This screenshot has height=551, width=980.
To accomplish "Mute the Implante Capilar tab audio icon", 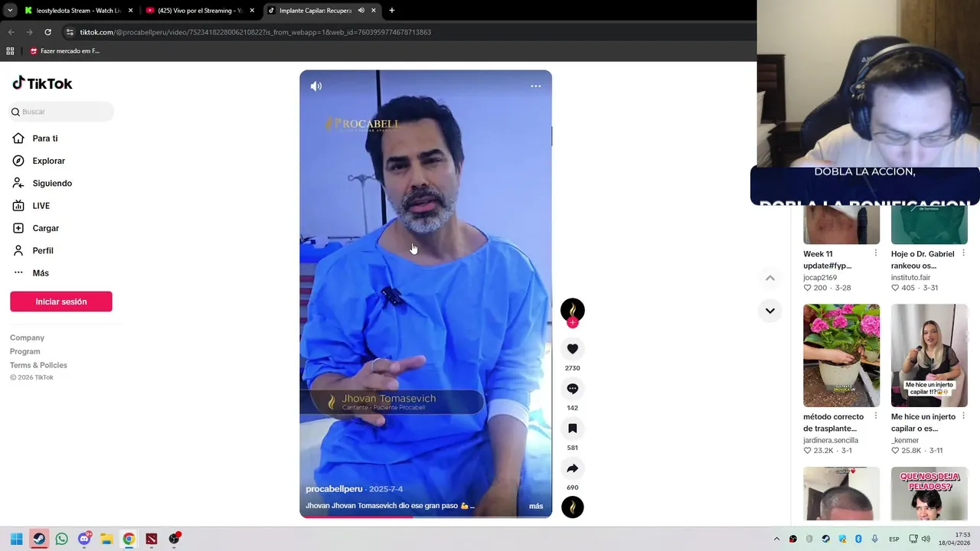I will [x=361, y=11].
